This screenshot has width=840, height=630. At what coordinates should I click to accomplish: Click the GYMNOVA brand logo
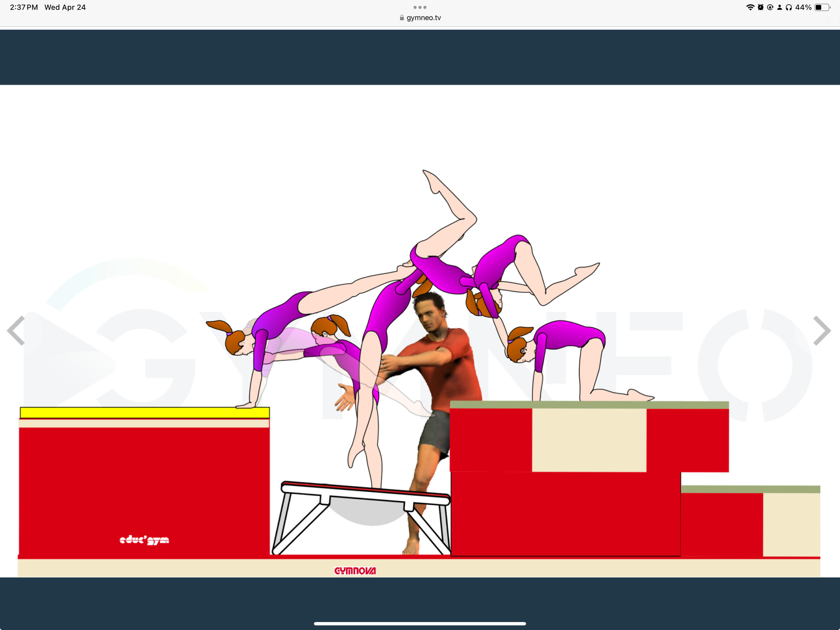tap(355, 571)
